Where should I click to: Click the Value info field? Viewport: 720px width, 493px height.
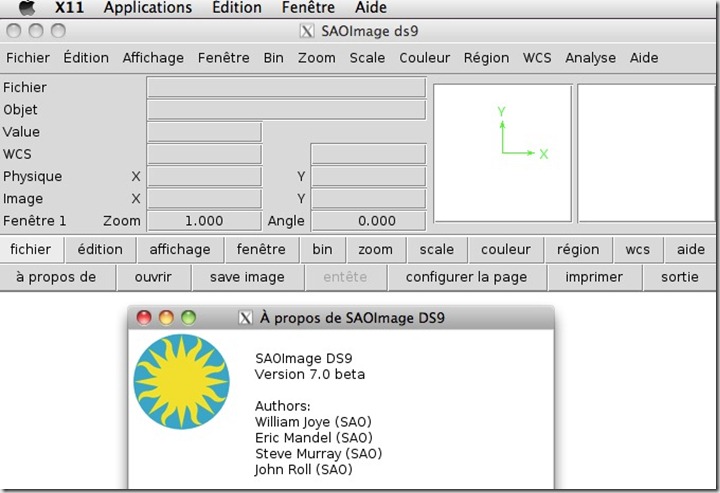204,132
